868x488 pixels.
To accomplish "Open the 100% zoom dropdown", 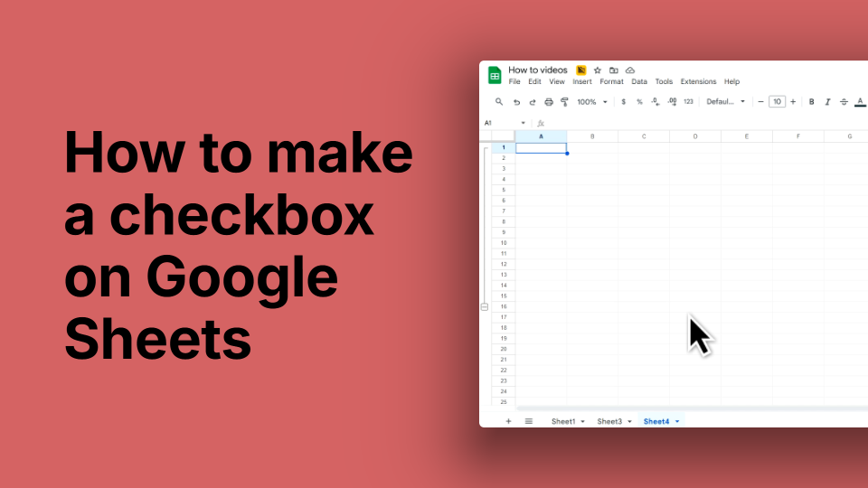I will [x=591, y=102].
